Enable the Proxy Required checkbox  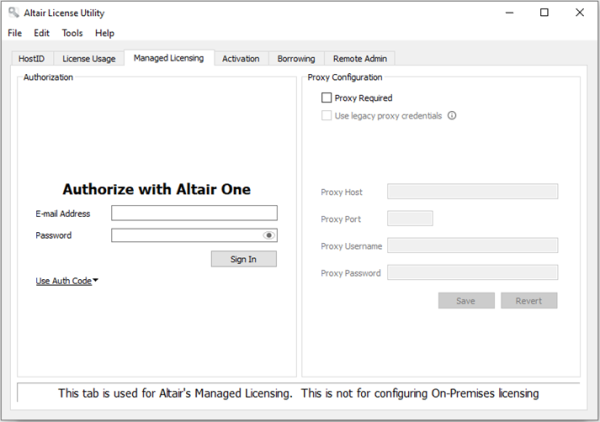327,98
